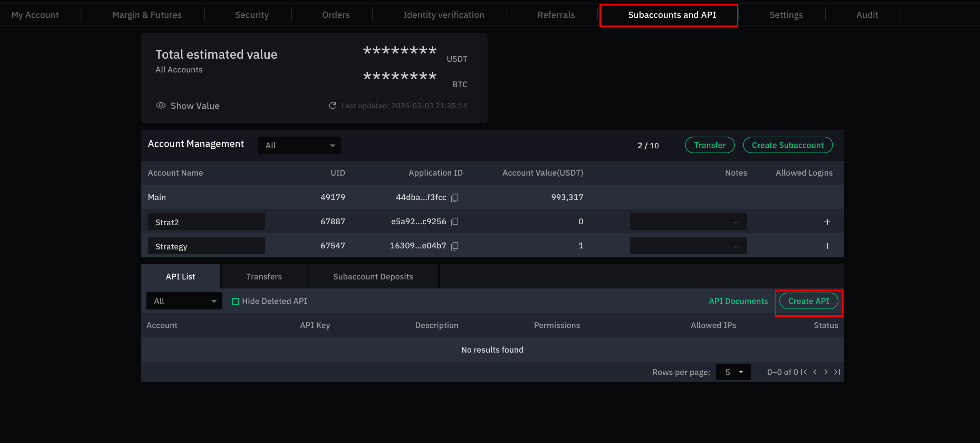
Task: Add allowed login for Strategy
Action: (827, 246)
